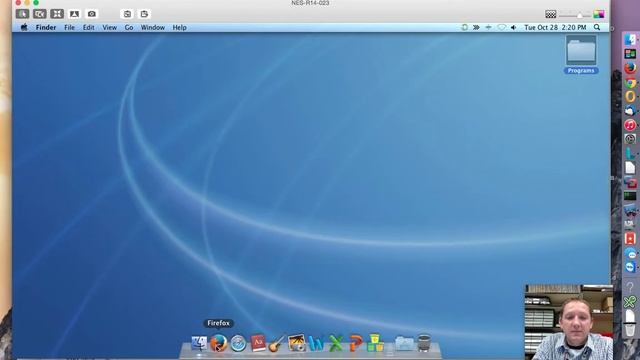Screen dimensions: 640x360
Task: Click the curtain mode lock screen button
Action: (x=74, y=14)
